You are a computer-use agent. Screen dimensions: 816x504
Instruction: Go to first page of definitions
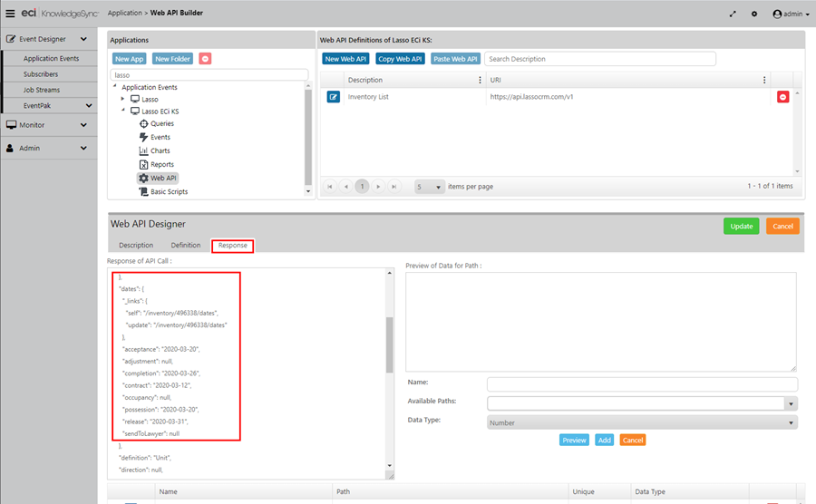click(330, 186)
